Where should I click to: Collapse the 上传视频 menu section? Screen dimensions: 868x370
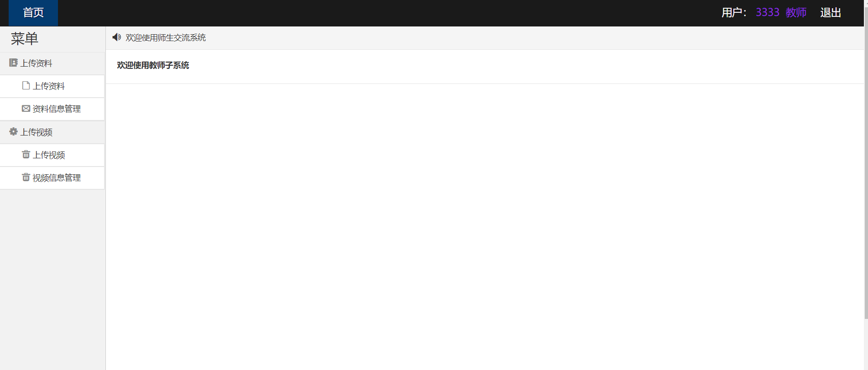click(52, 132)
